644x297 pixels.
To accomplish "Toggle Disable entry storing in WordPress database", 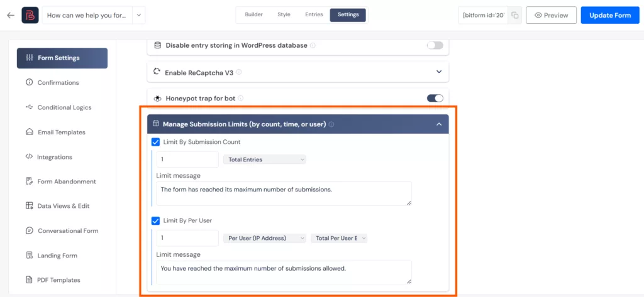I will click(435, 46).
